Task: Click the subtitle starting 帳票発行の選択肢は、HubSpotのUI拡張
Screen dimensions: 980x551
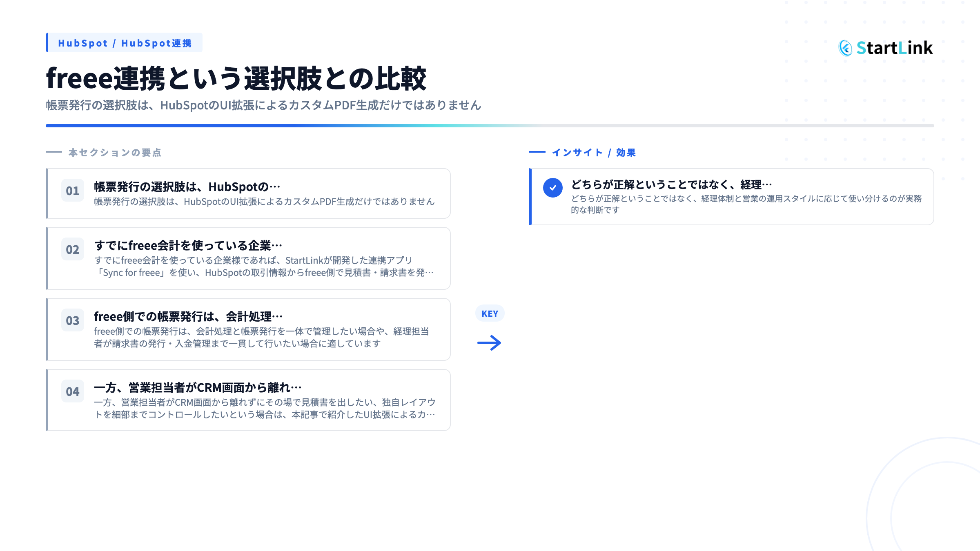Action: click(x=263, y=105)
